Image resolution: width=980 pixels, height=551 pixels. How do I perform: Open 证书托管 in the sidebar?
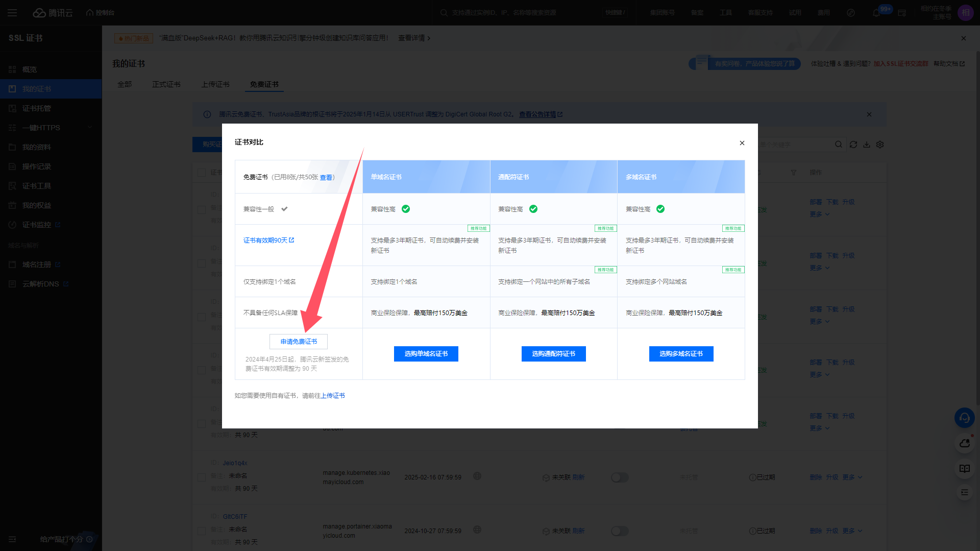pos(36,108)
